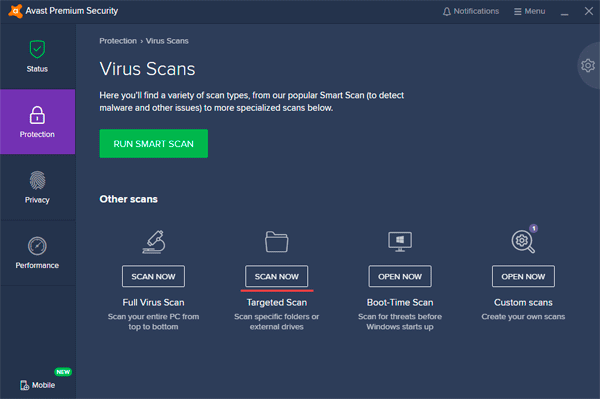This screenshot has width=600, height=399.
Task: Click the Custom scans magnifier-gear icon
Action: pyautogui.click(x=523, y=242)
